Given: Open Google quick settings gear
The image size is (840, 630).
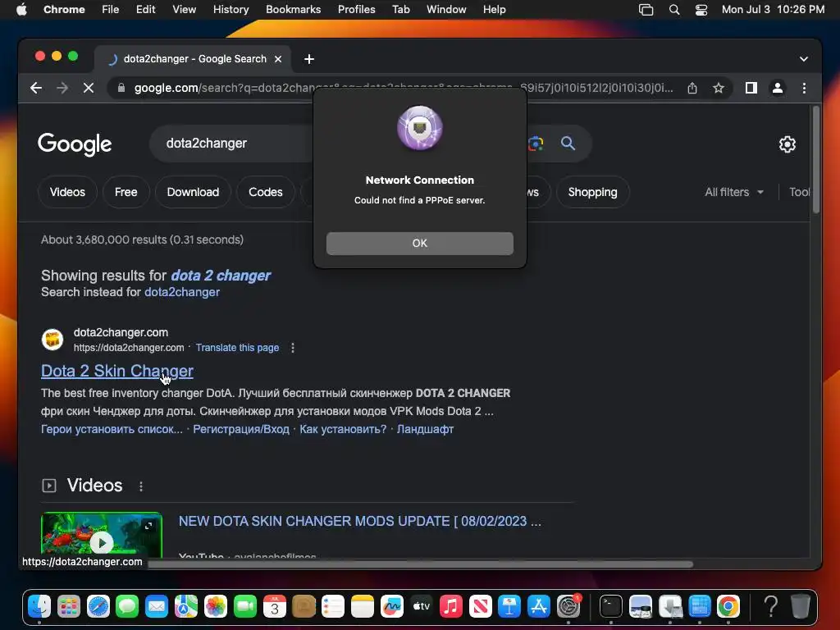Looking at the screenshot, I should pyautogui.click(x=787, y=144).
